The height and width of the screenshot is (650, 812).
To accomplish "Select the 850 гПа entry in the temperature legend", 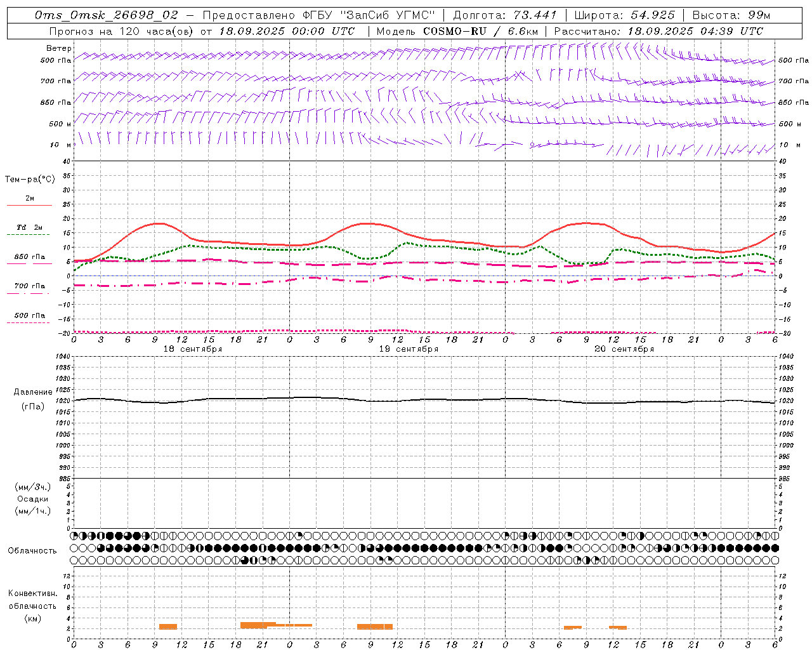I will [29, 257].
